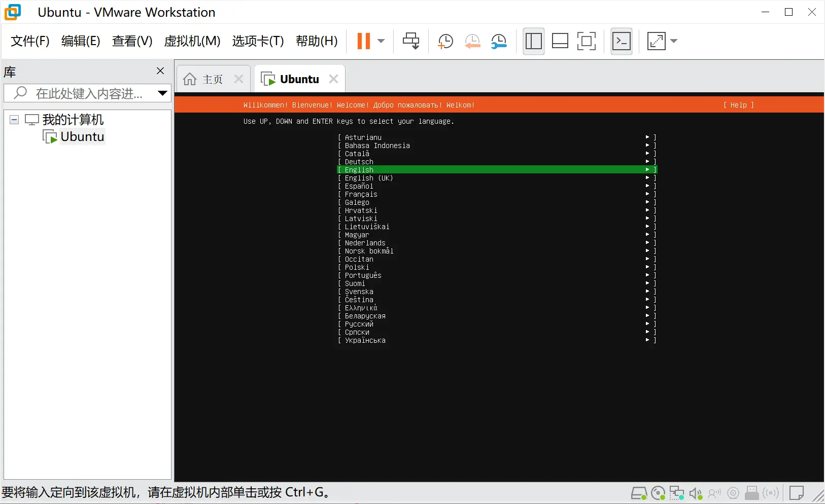
Task: Open the power options dropdown beside pause
Action: (x=382, y=41)
